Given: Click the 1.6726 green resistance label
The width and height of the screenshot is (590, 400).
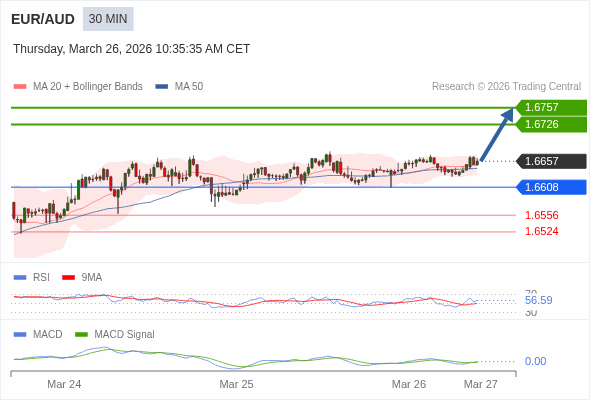Looking at the screenshot, I should [551, 124].
